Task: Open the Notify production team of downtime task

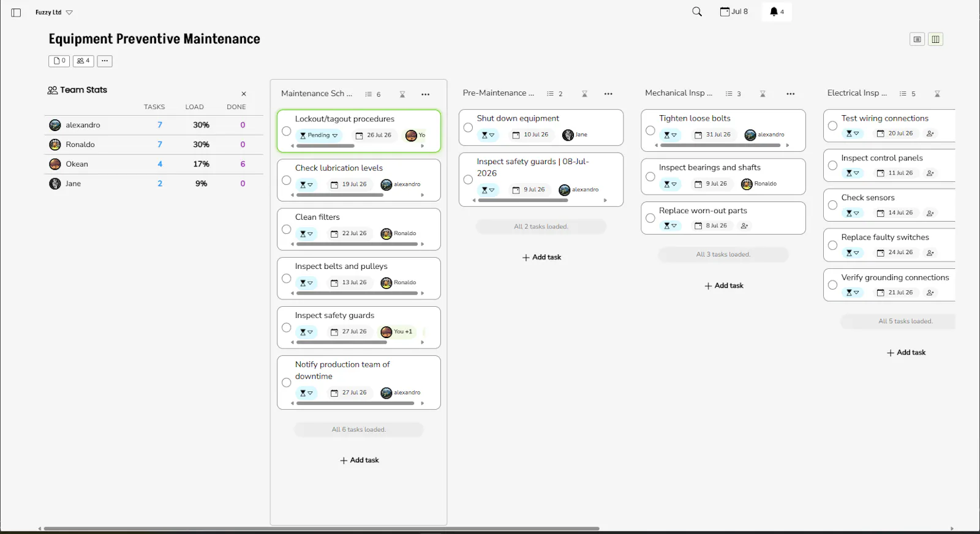Action: pos(359,382)
